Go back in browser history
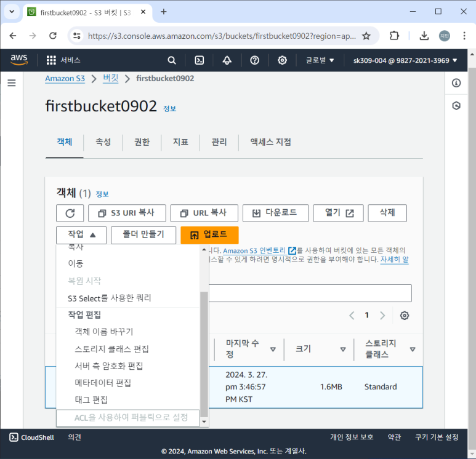 coord(13,36)
